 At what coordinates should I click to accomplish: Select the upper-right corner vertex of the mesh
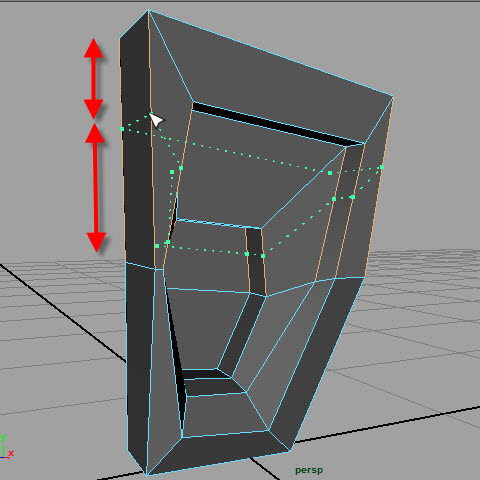click(393, 97)
